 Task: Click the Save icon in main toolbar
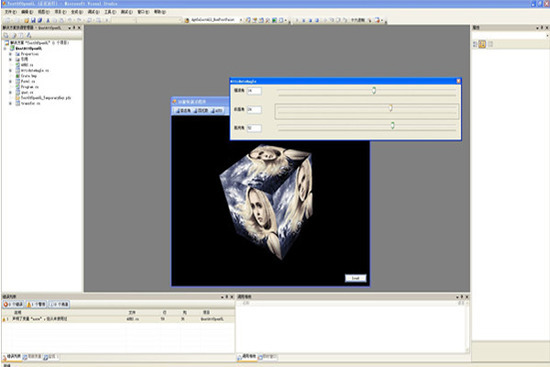point(33,20)
